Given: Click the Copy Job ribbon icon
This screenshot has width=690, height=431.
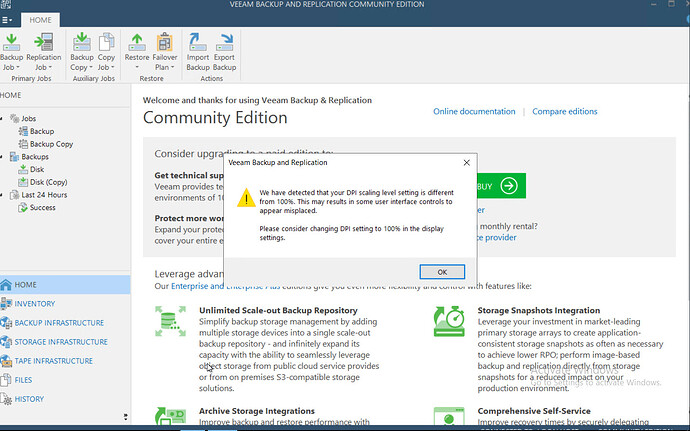Looking at the screenshot, I should pyautogui.click(x=106, y=45).
